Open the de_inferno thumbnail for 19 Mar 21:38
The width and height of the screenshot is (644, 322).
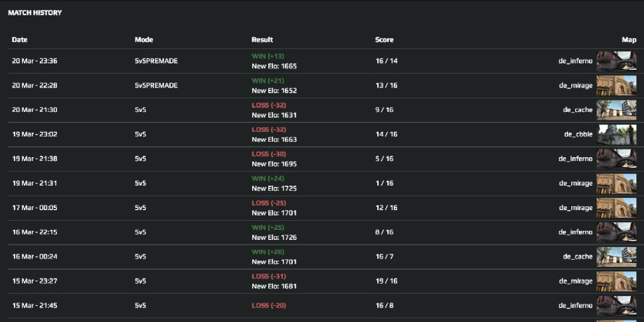click(x=616, y=159)
